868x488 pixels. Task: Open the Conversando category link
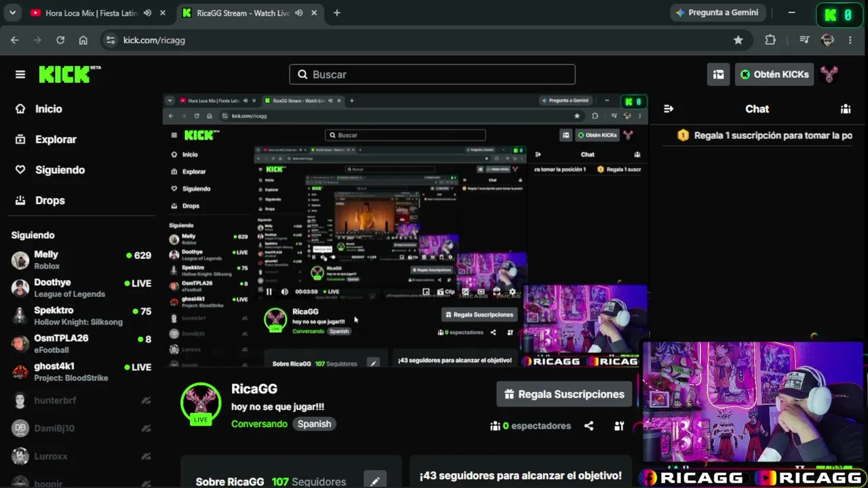coord(259,424)
